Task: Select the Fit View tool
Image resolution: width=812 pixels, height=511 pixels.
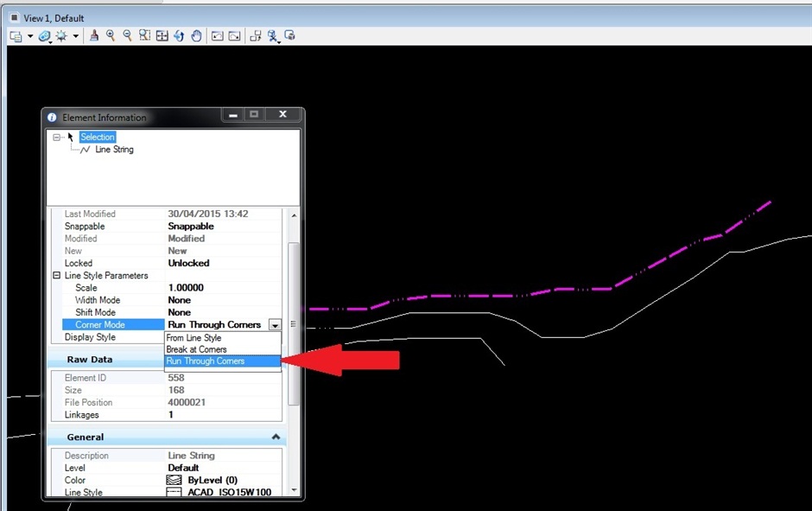Action: coord(162,35)
